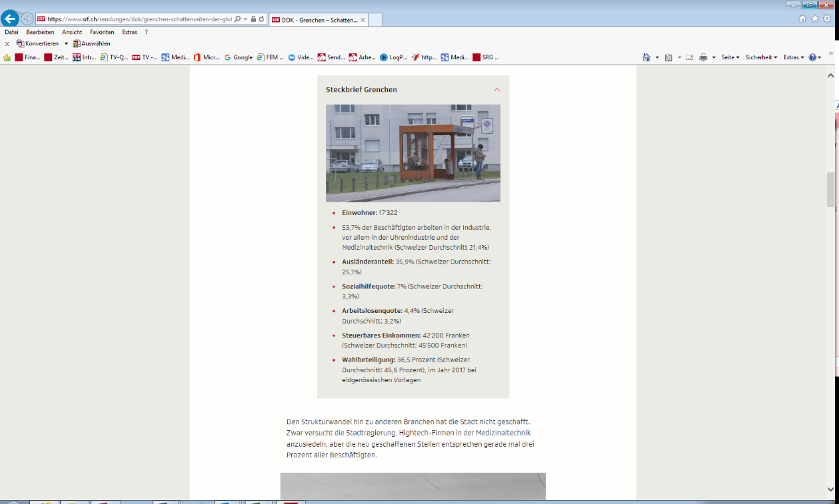Expand the Sicherheit dropdown menu
839x504 pixels.
pyautogui.click(x=761, y=57)
